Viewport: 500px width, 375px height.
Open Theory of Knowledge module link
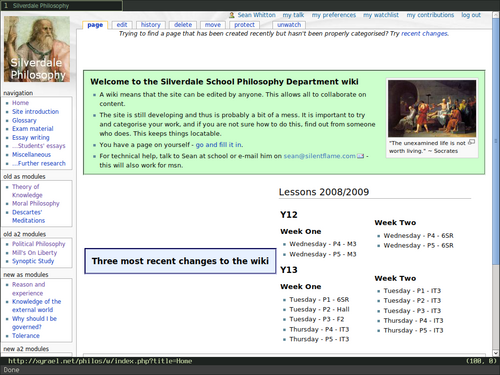pos(27,191)
